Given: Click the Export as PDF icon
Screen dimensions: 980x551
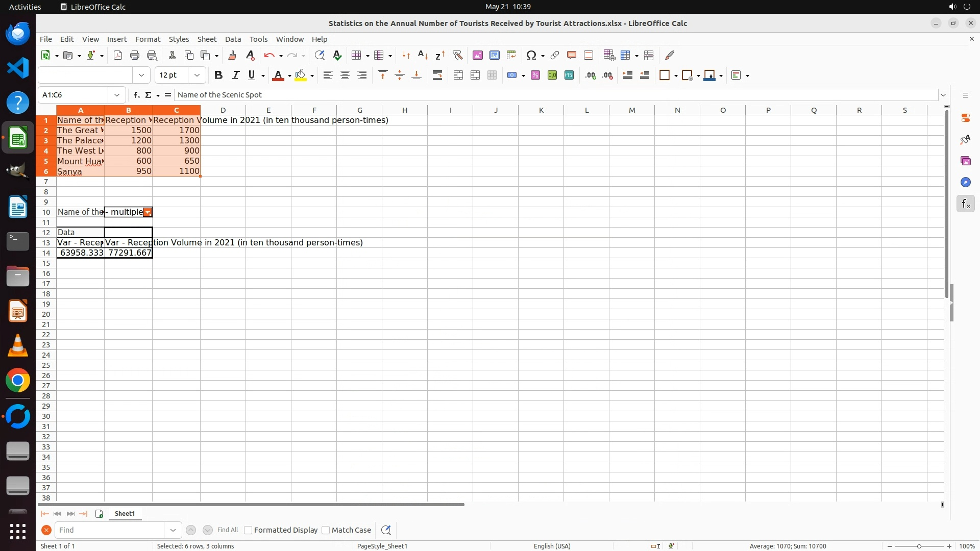Looking at the screenshot, I should [x=118, y=55].
